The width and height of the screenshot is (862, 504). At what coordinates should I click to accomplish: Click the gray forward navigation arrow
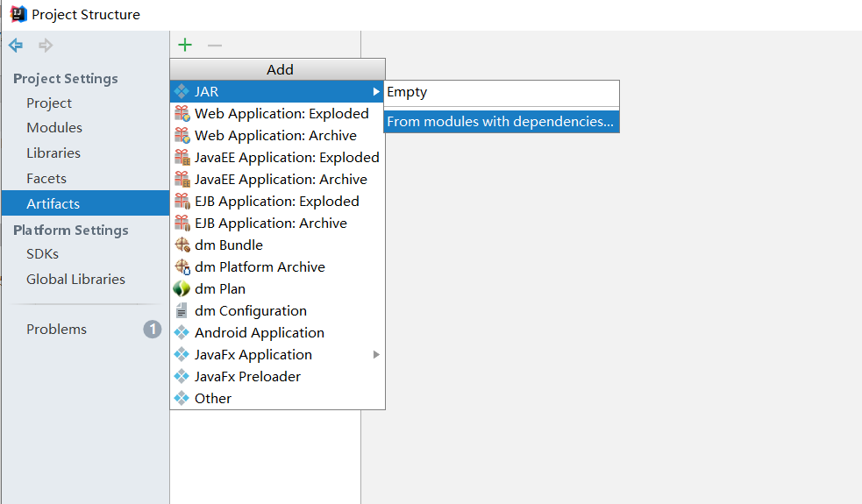(46, 45)
